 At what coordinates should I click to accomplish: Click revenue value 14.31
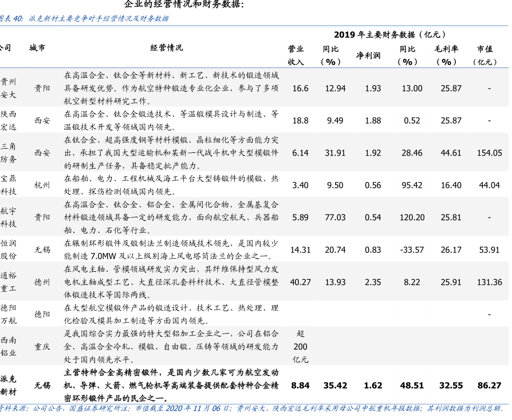point(301,250)
